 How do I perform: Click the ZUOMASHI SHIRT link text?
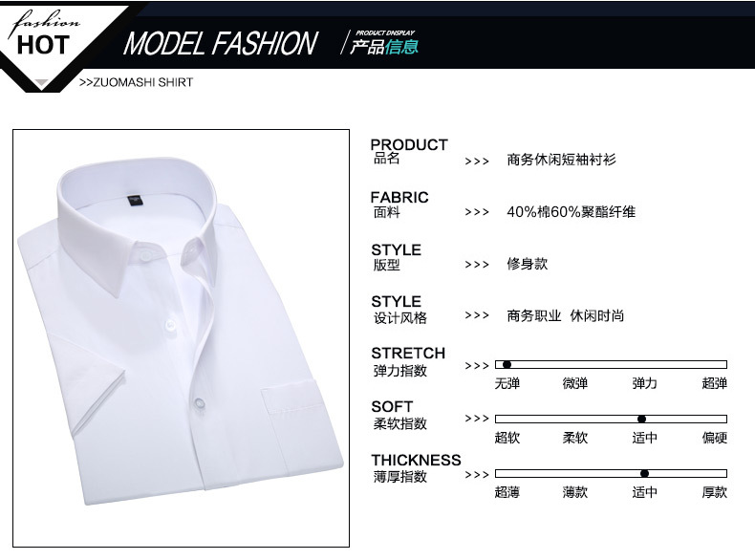click(136, 82)
